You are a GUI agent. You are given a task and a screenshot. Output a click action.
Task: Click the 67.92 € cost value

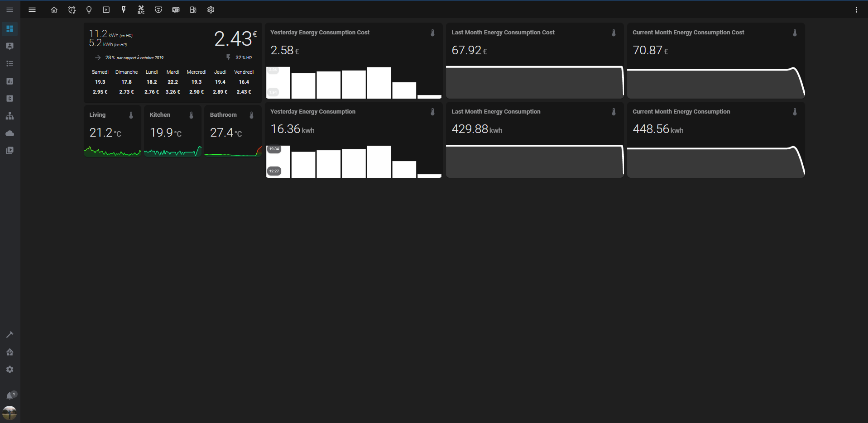(469, 50)
